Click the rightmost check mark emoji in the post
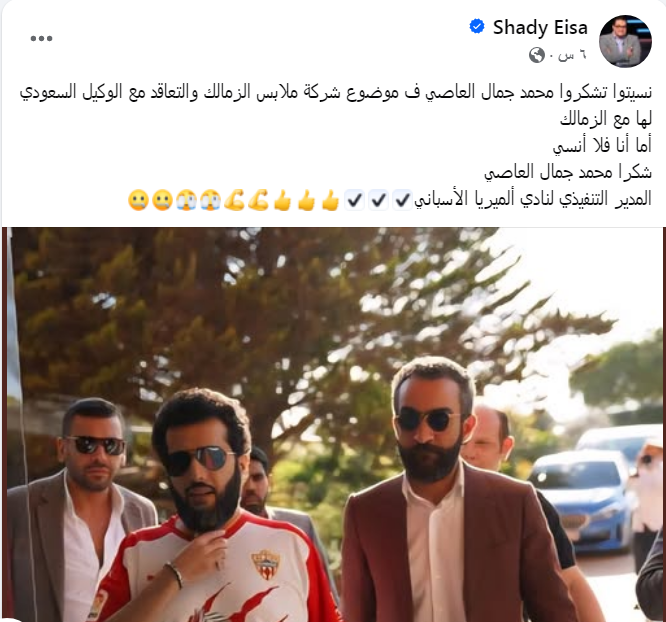Screen dimensions: 666x622 tap(402, 200)
